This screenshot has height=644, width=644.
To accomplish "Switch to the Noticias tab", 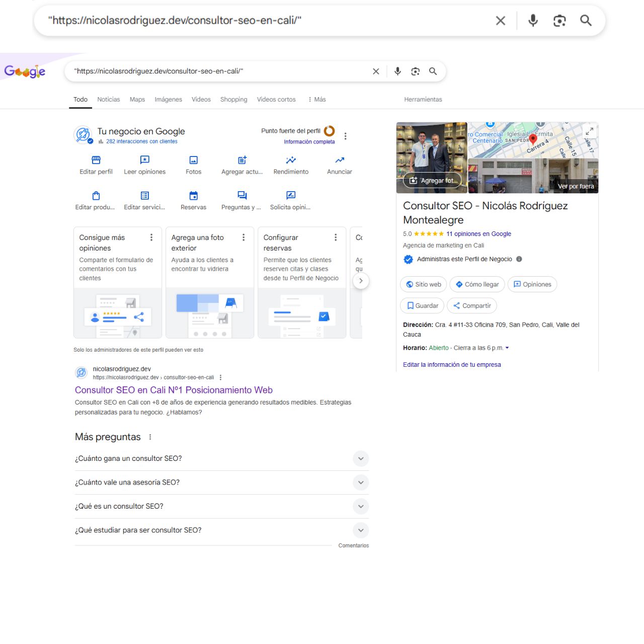I will click(x=109, y=100).
